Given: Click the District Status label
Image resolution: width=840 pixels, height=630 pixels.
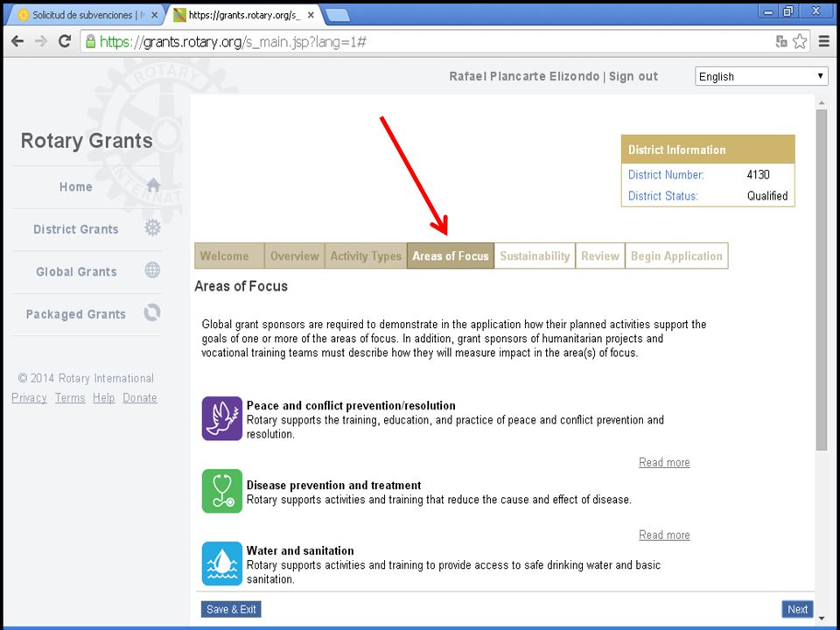Looking at the screenshot, I should pyautogui.click(x=662, y=196).
